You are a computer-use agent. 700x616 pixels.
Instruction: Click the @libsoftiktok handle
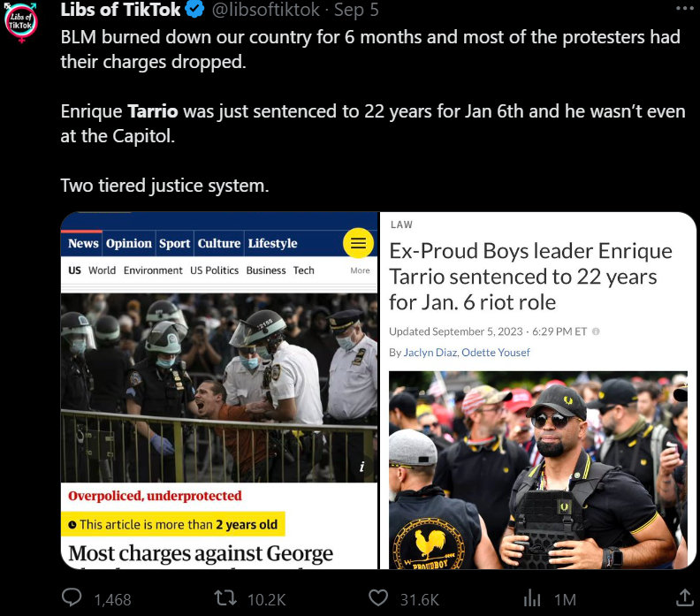click(x=266, y=10)
